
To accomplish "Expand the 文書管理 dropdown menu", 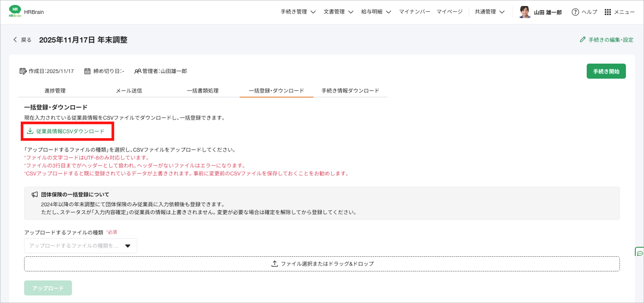I will click(x=338, y=12).
